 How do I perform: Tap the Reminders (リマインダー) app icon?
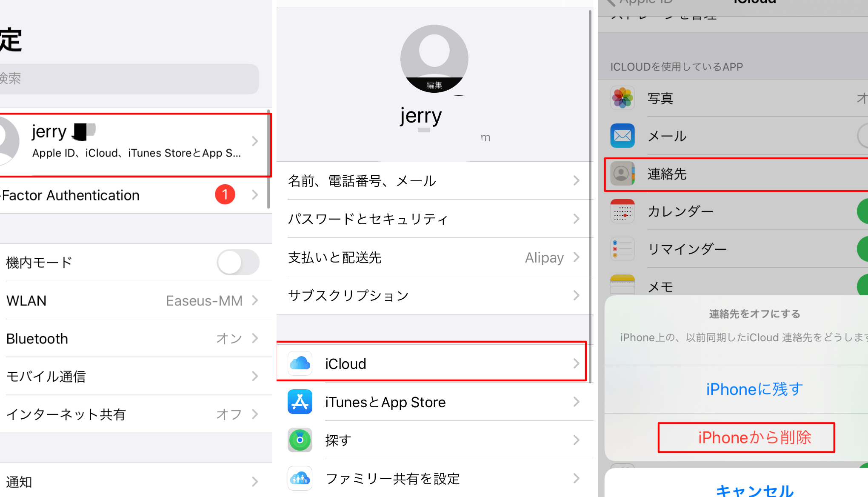(622, 249)
